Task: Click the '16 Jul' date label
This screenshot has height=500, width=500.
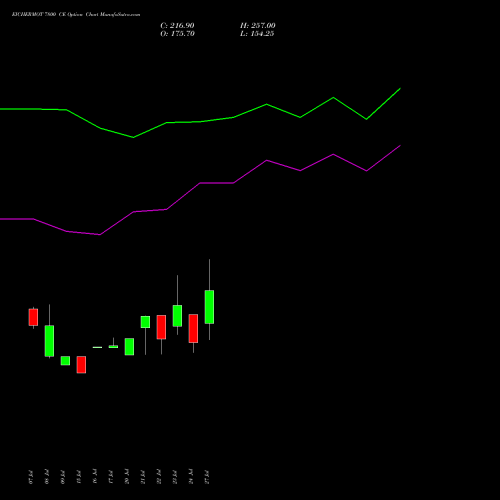Action: (x=95, y=477)
